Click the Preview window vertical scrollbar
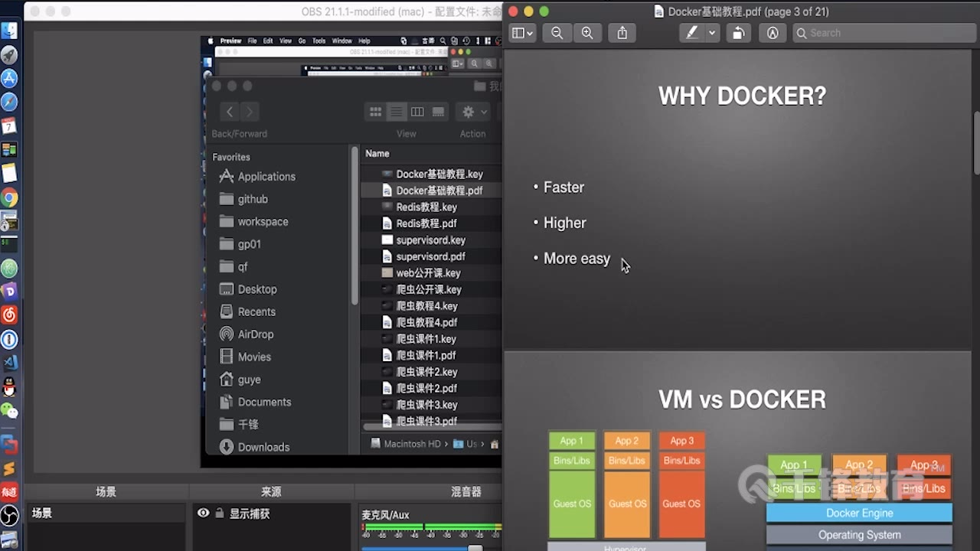Image resolution: width=980 pixels, height=551 pixels. coord(976,143)
